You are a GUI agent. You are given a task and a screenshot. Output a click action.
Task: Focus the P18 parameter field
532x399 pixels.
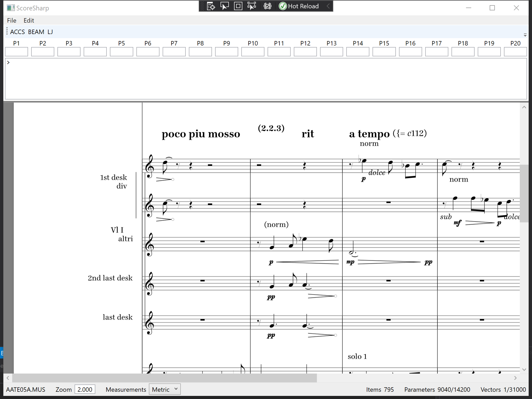(x=463, y=51)
